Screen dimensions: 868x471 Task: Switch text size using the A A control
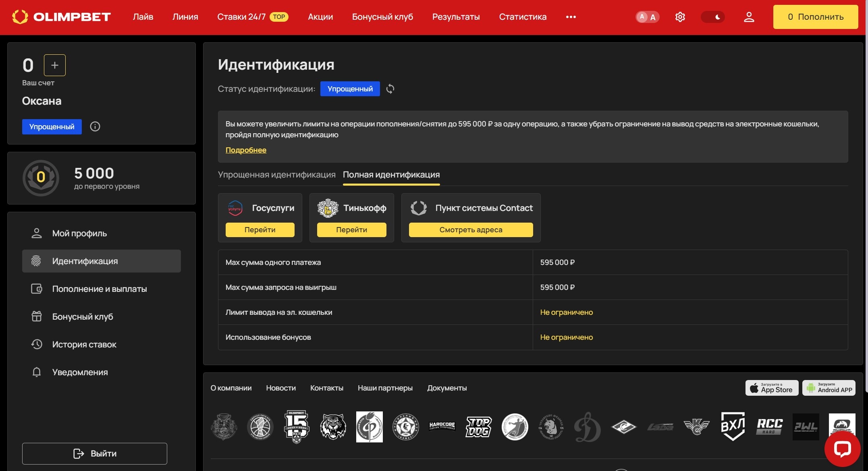647,17
